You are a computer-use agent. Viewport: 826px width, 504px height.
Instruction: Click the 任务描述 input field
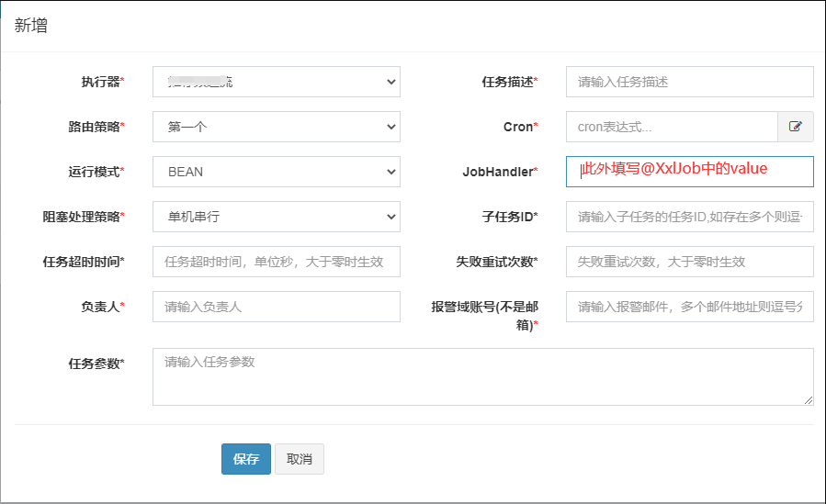click(x=690, y=82)
